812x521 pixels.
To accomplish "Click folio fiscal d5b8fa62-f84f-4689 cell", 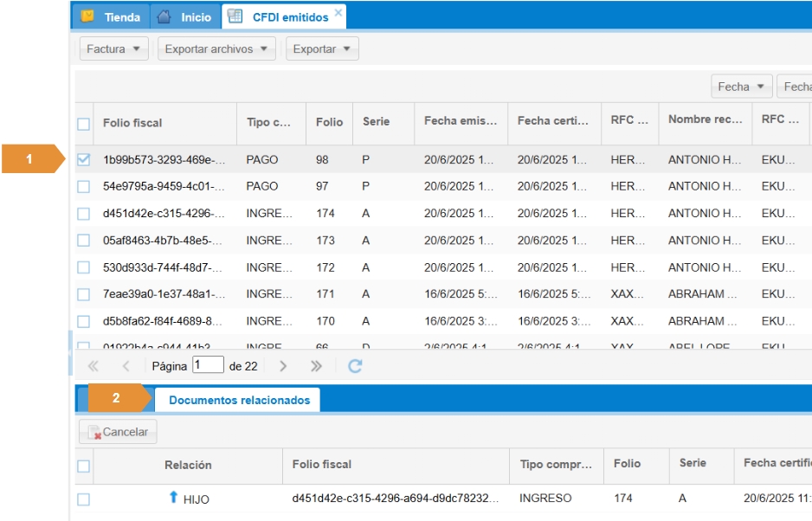I will coord(164,321).
